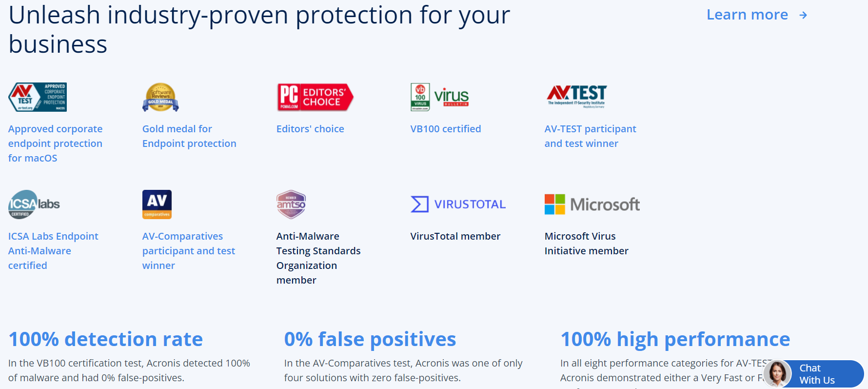The width and height of the screenshot is (868, 389).
Task: Open Approved corporate endpoint protection for macOS link
Action: tap(55, 143)
